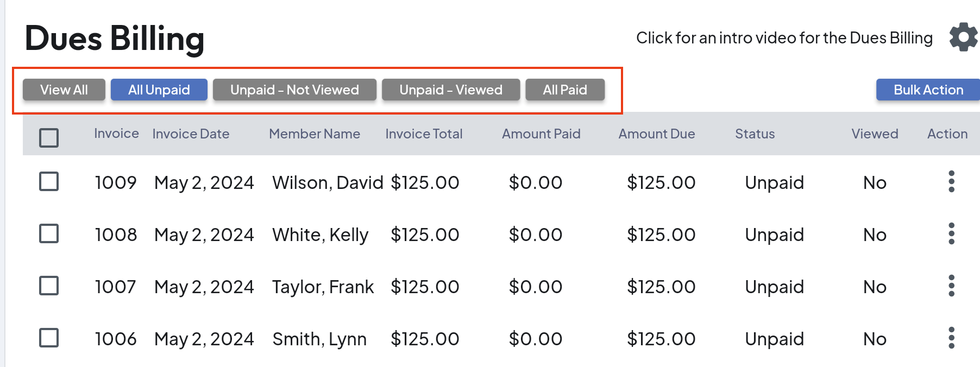Sort by the Invoice Date column header
This screenshot has width=980, height=367.
pyautogui.click(x=191, y=134)
